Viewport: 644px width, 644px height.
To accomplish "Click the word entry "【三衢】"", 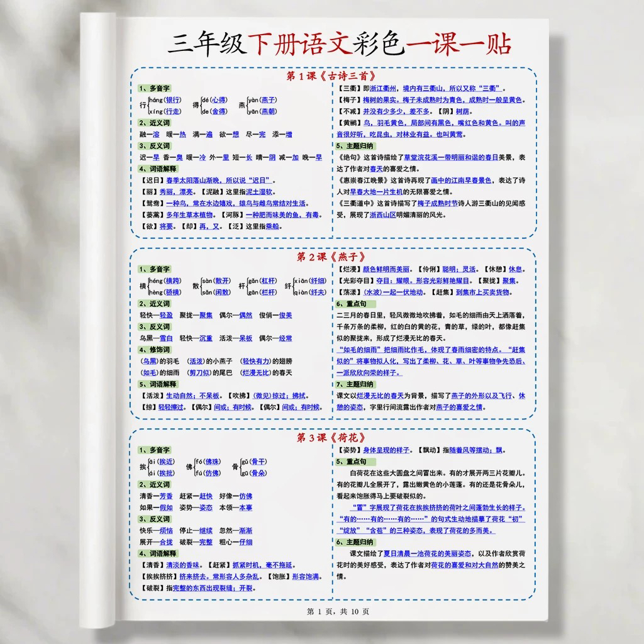I will coord(350,88).
